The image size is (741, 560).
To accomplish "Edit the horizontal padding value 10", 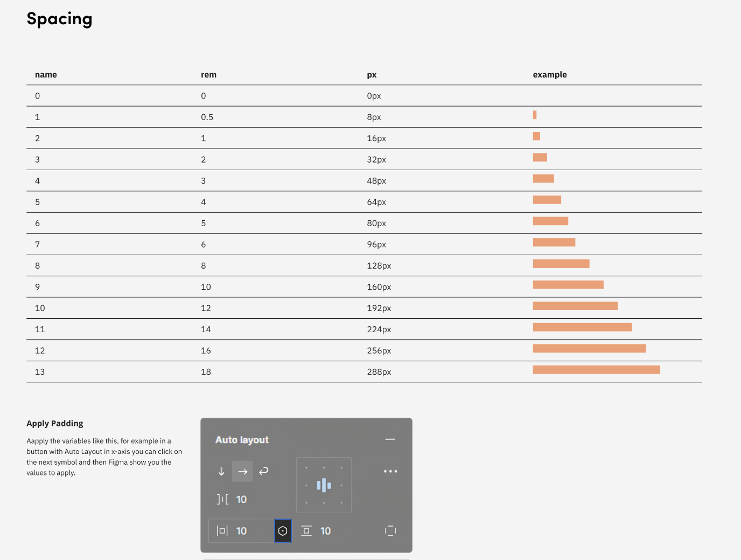I will point(241,531).
